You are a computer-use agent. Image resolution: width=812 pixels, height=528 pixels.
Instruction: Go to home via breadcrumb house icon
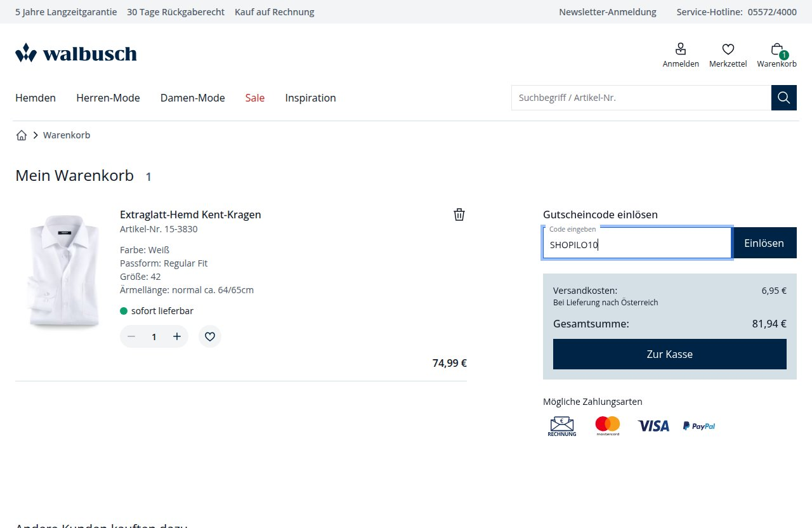(x=22, y=135)
